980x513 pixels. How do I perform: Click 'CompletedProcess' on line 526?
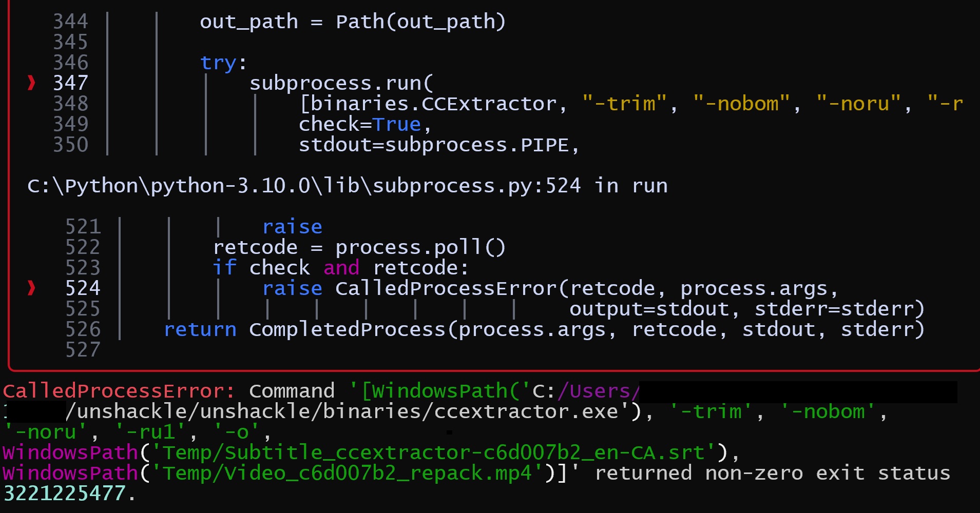[347, 329]
